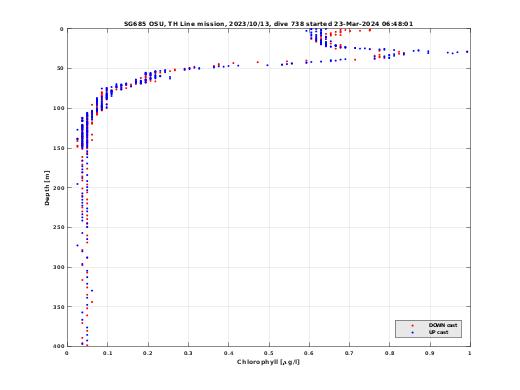Click the legend box background
Screen dimensions: 520x390
coord(428,329)
